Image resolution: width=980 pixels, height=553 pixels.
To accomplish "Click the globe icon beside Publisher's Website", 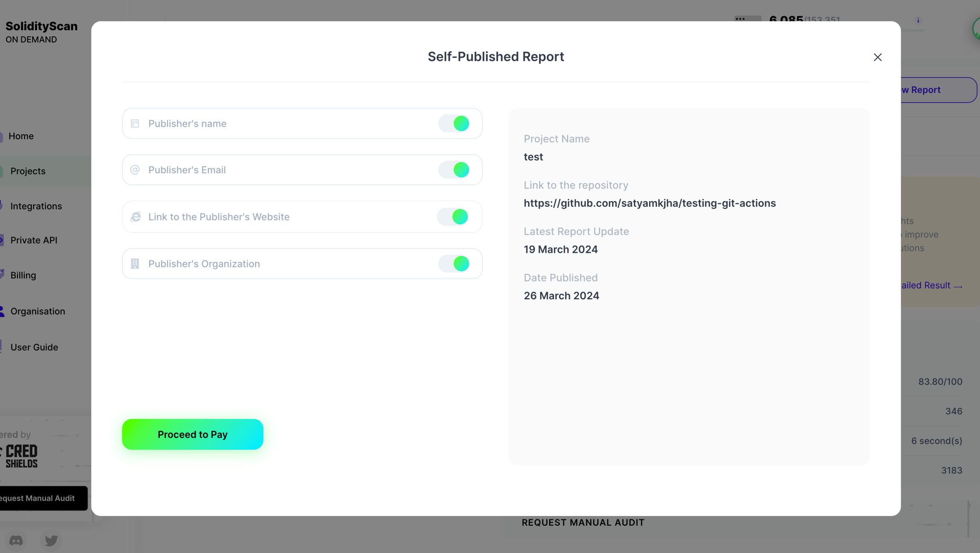I will (x=135, y=217).
